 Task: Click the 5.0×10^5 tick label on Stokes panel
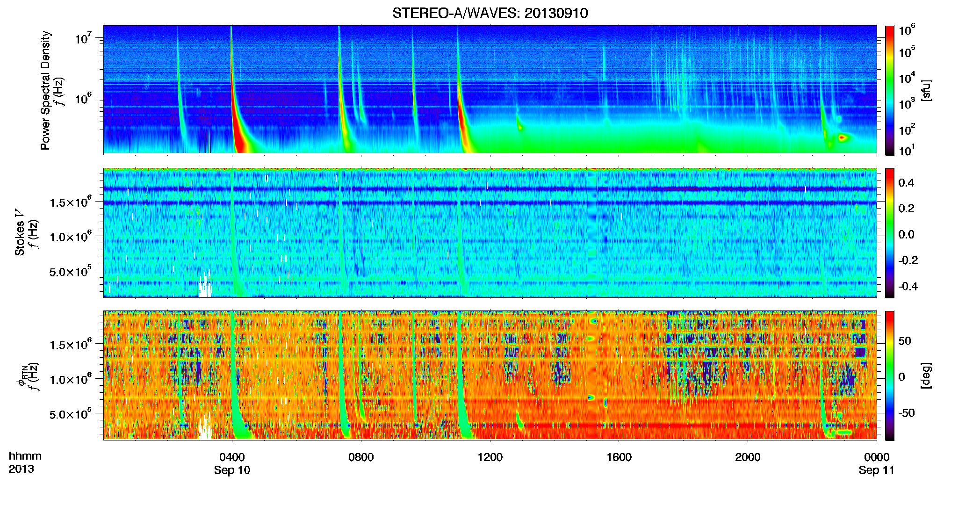[x=70, y=272]
